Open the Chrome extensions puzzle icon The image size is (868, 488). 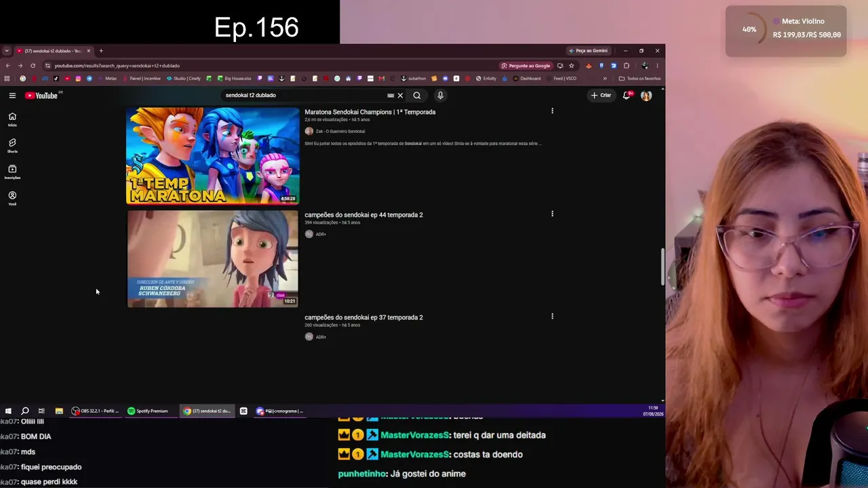(627, 66)
